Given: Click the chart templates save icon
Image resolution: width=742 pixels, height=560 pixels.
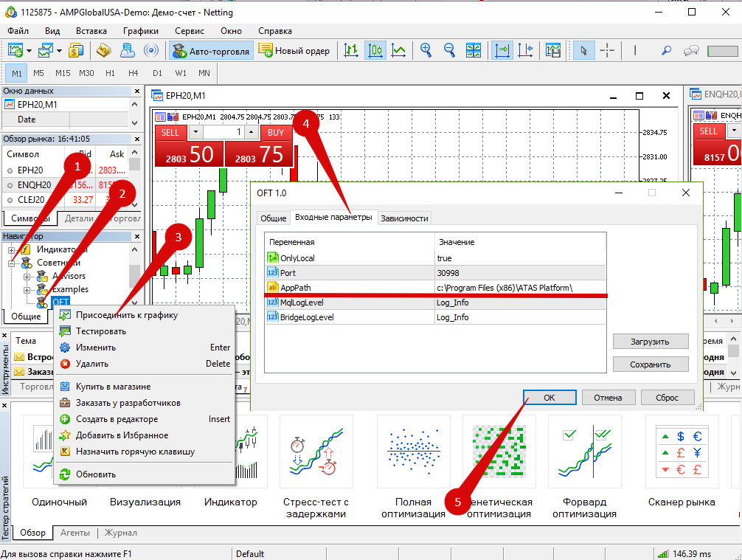Looking at the screenshot, I should click(x=553, y=50).
